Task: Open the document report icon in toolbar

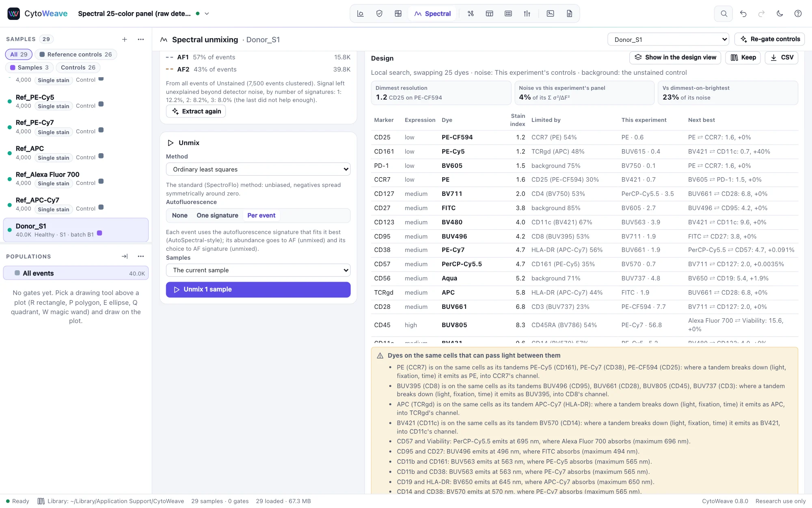Action: pos(570,13)
